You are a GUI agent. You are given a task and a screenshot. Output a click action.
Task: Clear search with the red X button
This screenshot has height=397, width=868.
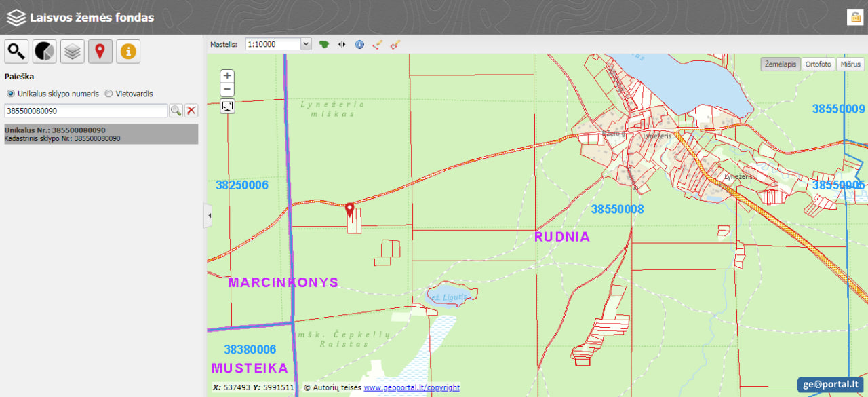(x=191, y=111)
